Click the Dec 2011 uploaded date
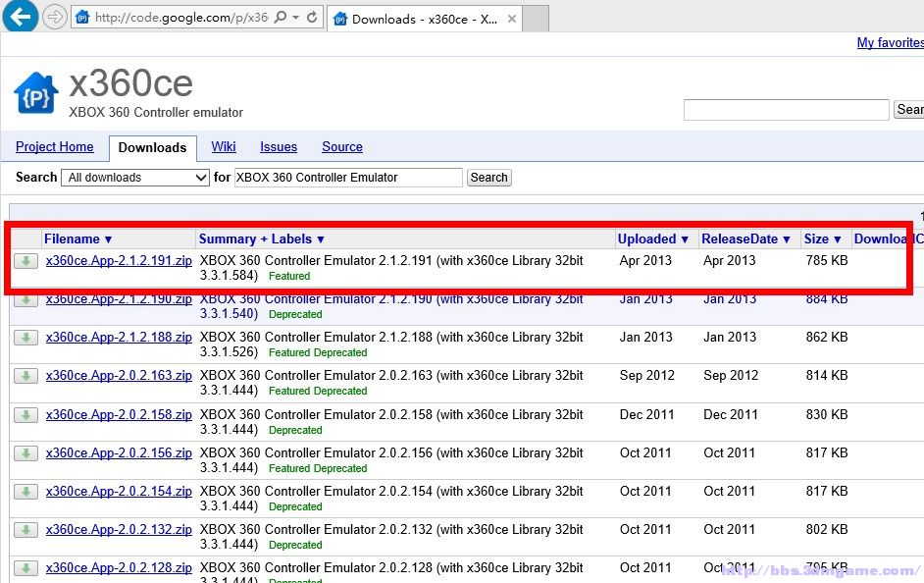Image resolution: width=924 pixels, height=583 pixels. click(647, 414)
